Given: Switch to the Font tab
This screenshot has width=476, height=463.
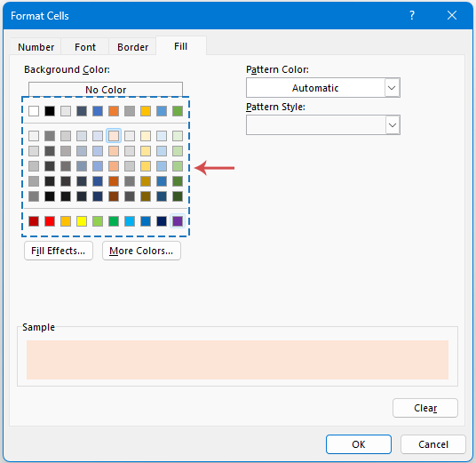Looking at the screenshot, I should tap(85, 47).
